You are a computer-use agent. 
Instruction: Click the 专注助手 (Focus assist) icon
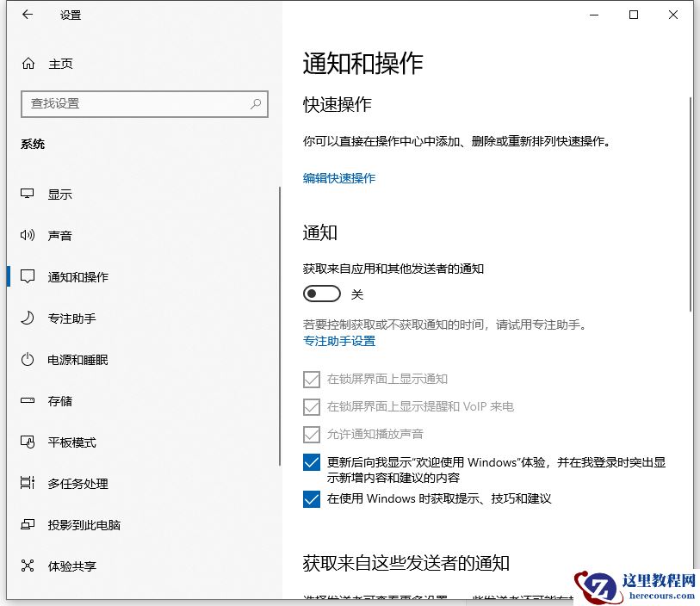click(27, 318)
